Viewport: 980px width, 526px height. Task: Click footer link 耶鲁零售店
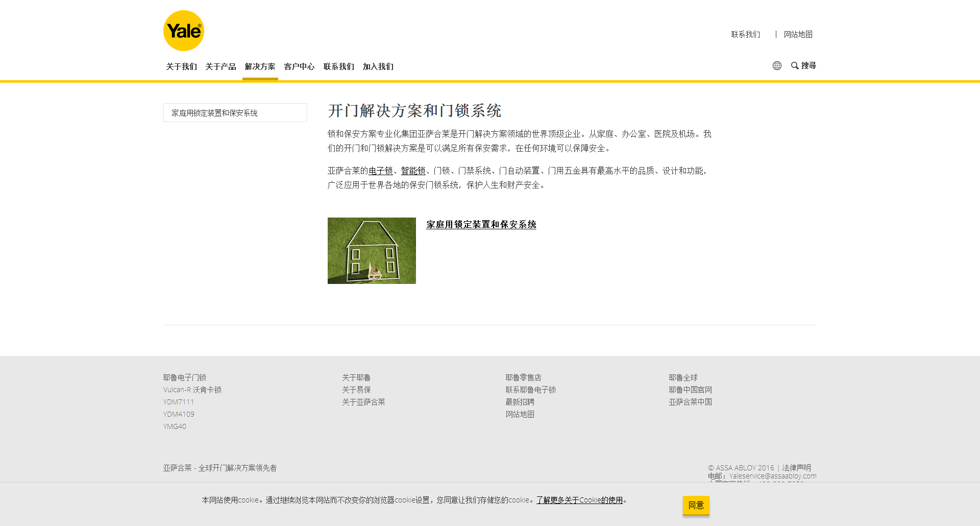coord(523,377)
